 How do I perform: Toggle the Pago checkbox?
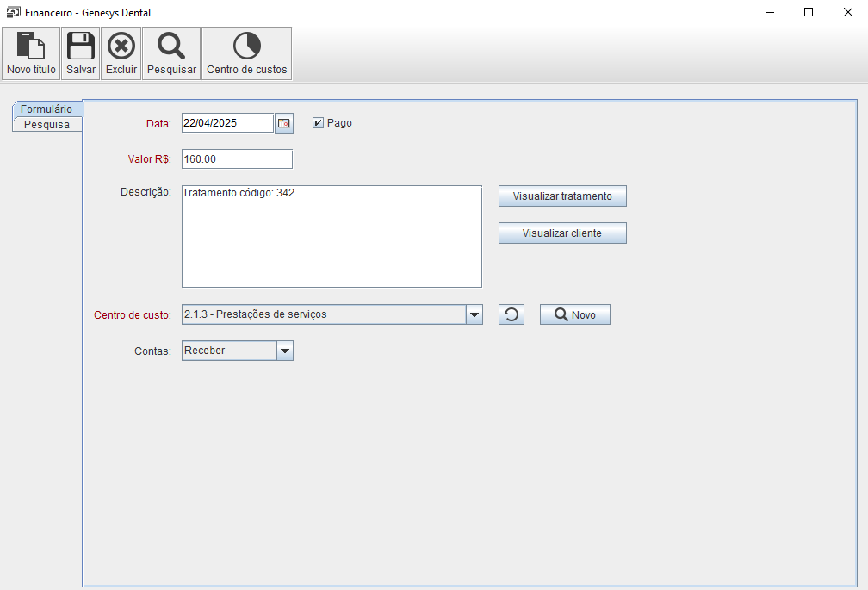click(x=318, y=123)
